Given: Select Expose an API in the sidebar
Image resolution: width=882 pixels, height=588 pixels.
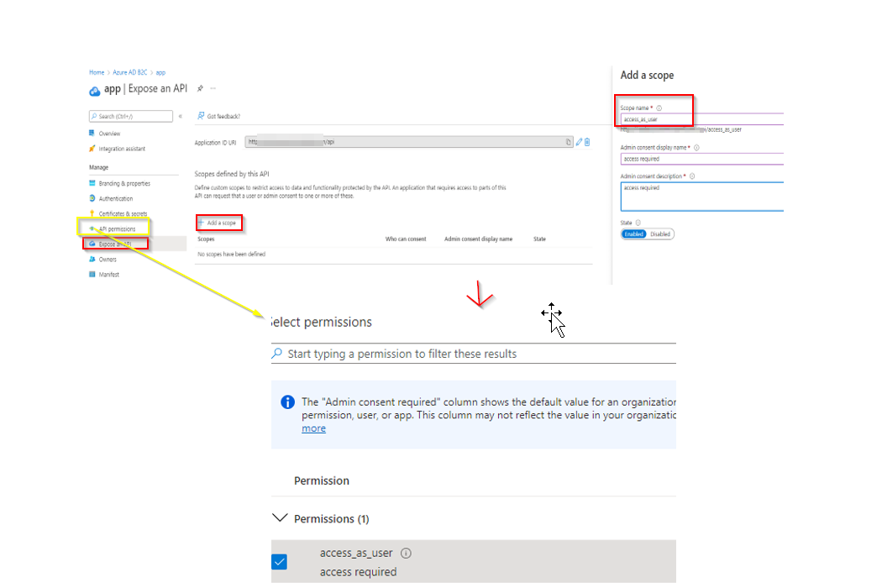Looking at the screenshot, I should coord(115,244).
